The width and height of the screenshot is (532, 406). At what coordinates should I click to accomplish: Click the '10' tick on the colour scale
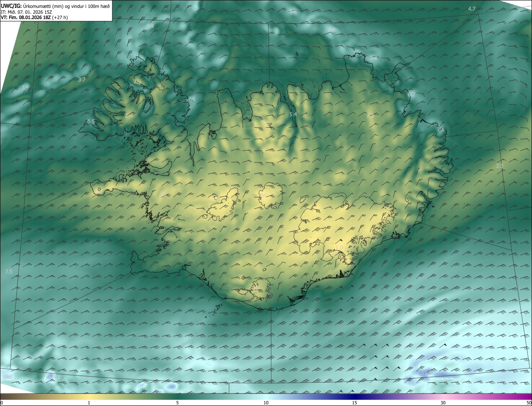pyautogui.click(x=266, y=403)
